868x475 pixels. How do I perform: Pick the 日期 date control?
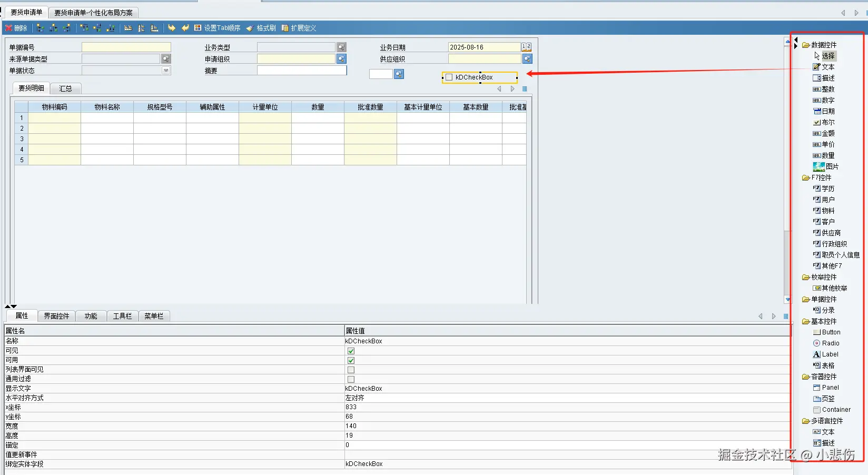point(824,111)
